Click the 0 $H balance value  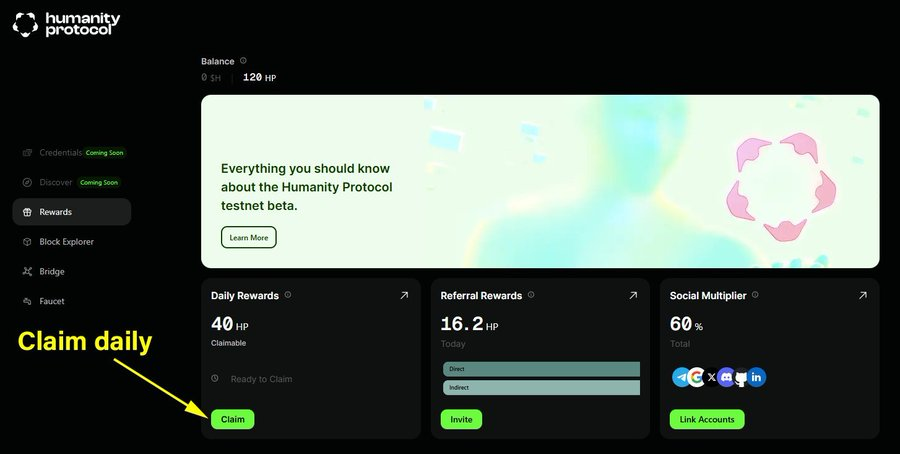point(211,77)
